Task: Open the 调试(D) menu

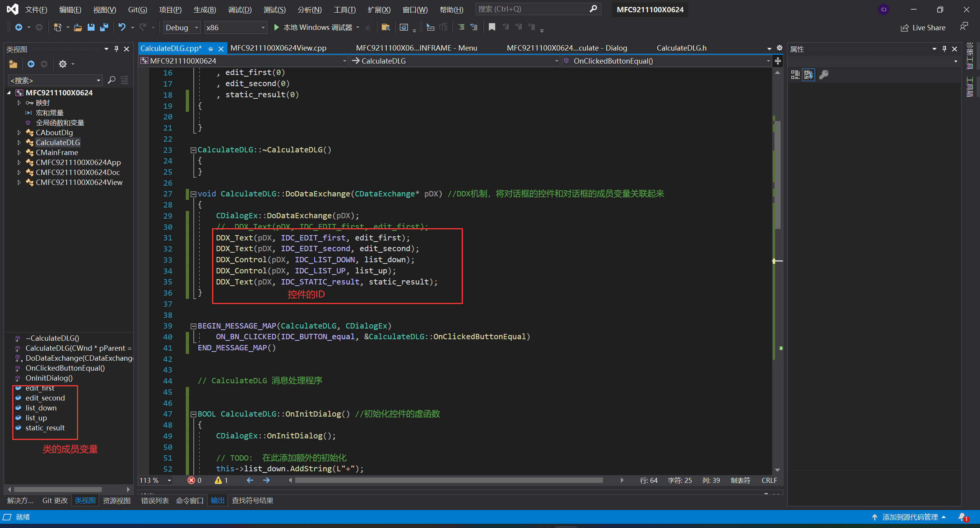Action: (240, 10)
